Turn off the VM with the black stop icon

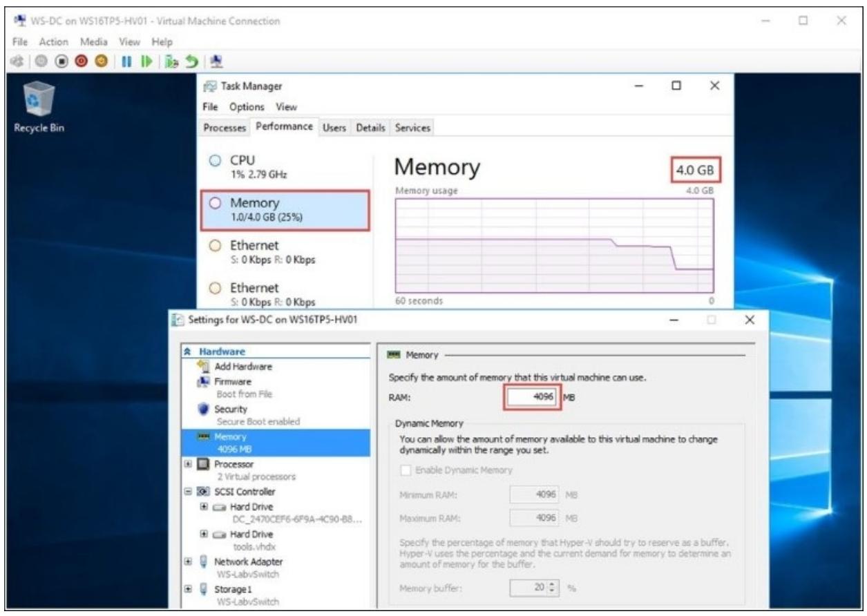(61, 60)
